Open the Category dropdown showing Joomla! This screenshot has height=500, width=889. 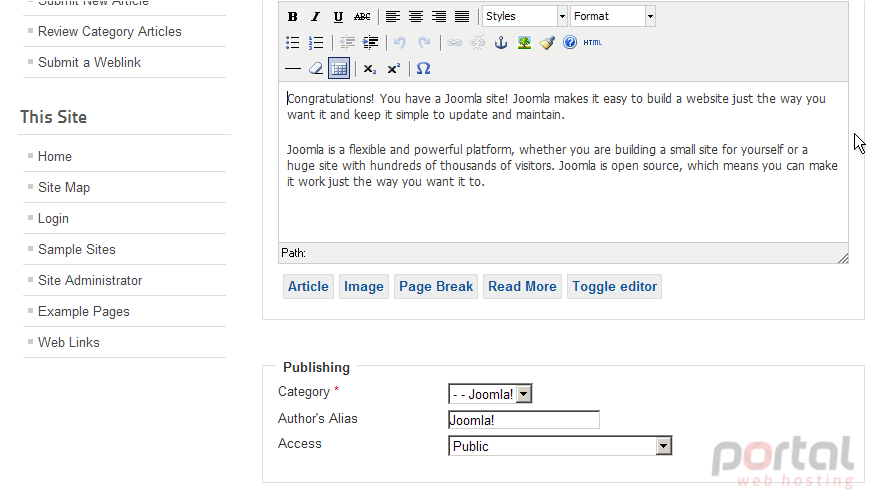click(x=490, y=394)
